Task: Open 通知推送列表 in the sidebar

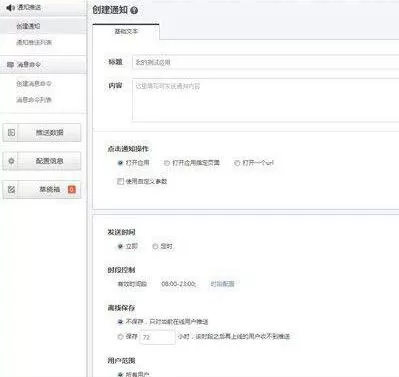Action: [x=34, y=42]
